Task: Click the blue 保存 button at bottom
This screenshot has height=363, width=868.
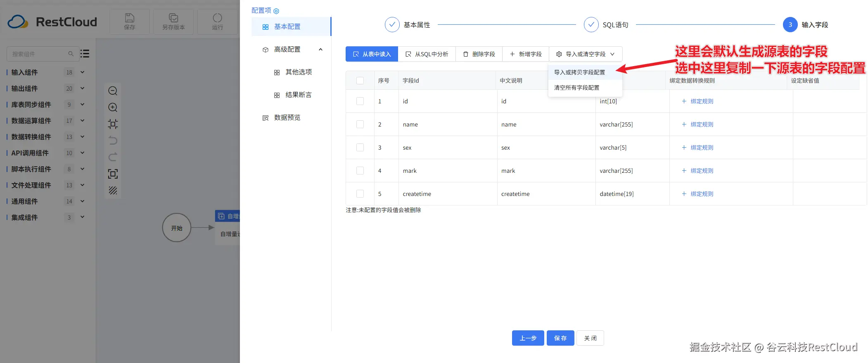Action: click(x=560, y=338)
